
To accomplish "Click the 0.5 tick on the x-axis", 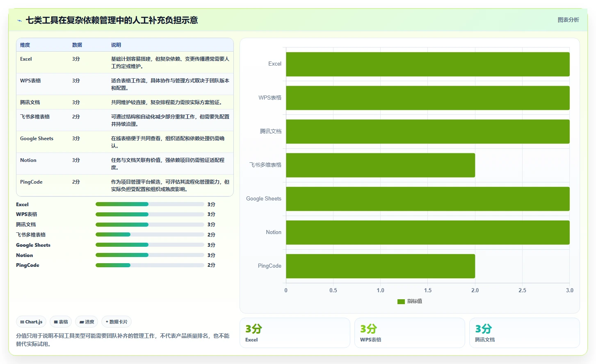I will tap(333, 290).
